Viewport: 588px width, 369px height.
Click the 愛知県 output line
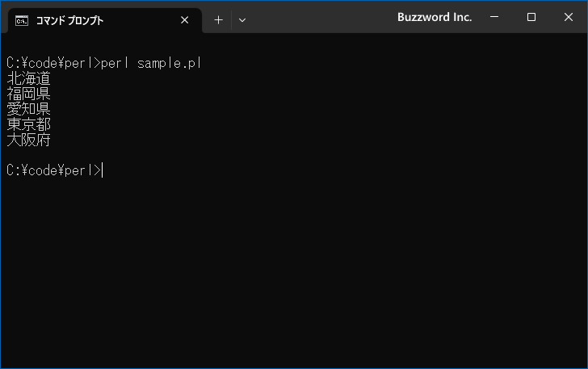28,109
